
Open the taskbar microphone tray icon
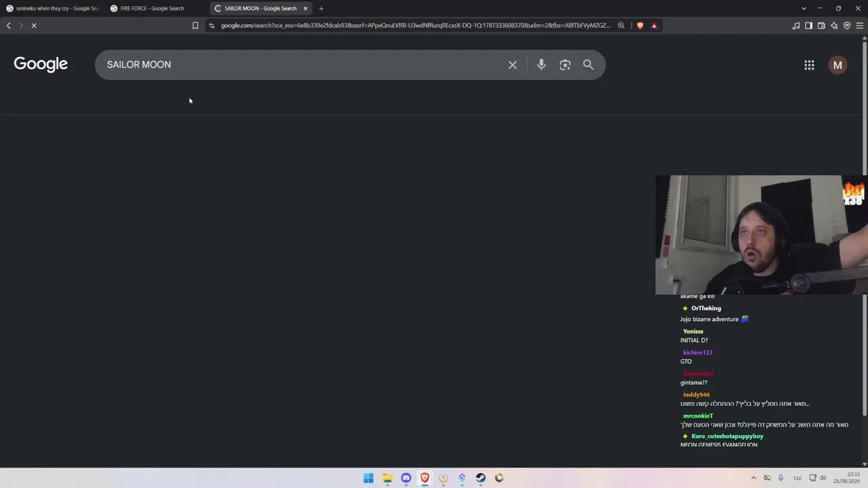tap(781, 478)
